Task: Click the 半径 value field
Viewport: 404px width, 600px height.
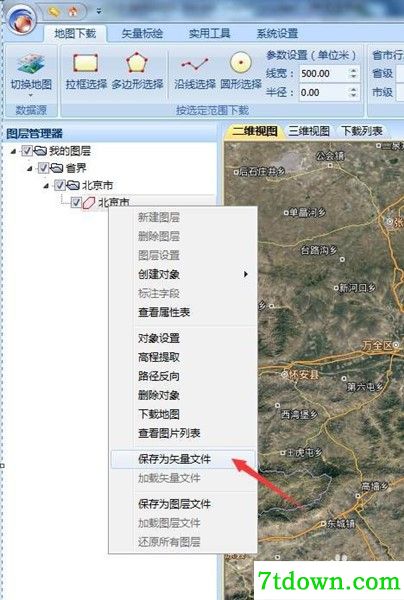Action: [323, 93]
